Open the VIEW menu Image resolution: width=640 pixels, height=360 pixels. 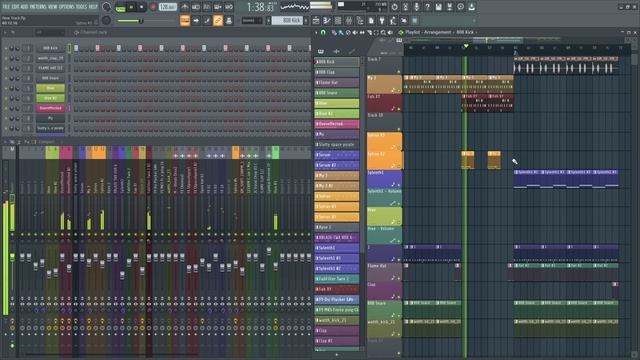53,7
